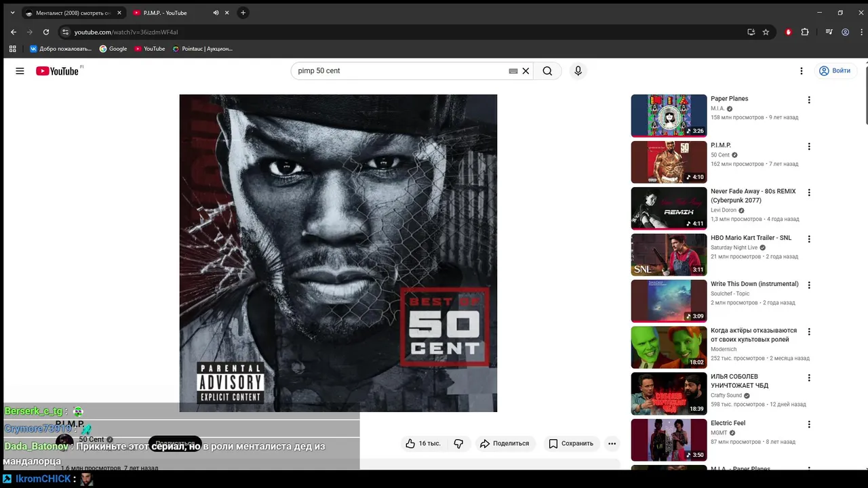Image resolution: width=868 pixels, height=488 pixels.
Task: Open the on-screen keyboard in the search box
Action: click(x=513, y=70)
